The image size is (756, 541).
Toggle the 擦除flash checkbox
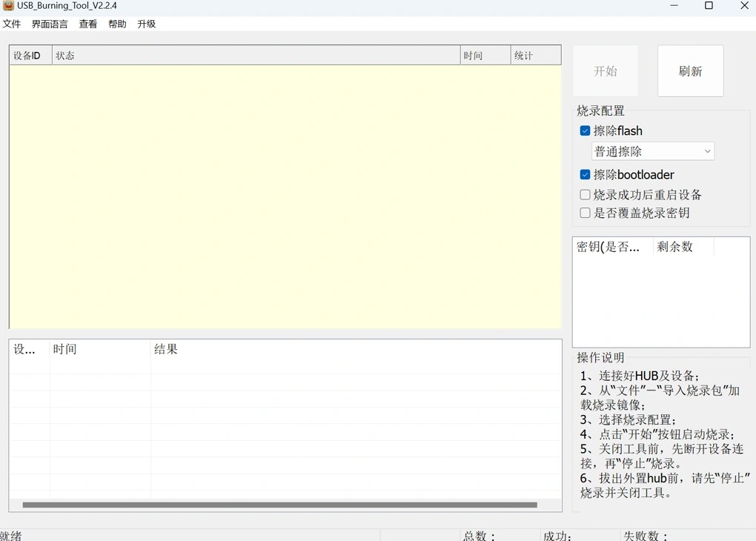tap(585, 130)
